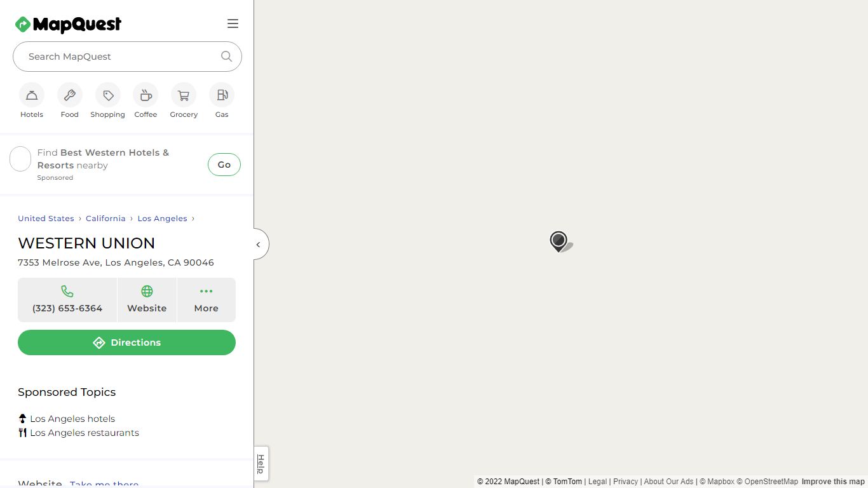Open the California breadcrumb
Viewport: 868px width, 488px height.
[x=105, y=219]
